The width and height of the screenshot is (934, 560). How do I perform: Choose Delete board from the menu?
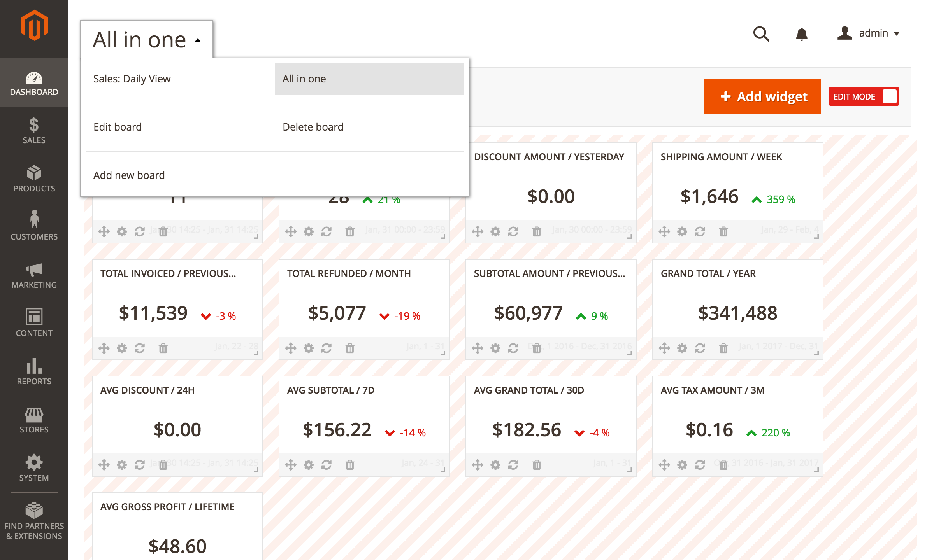pyautogui.click(x=313, y=127)
